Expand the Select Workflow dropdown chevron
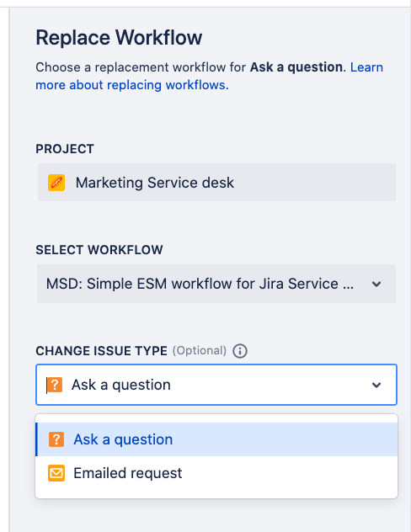Image resolution: width=411 pixels, height=532 pixels. pyautogui.click(x=376, y=284)
